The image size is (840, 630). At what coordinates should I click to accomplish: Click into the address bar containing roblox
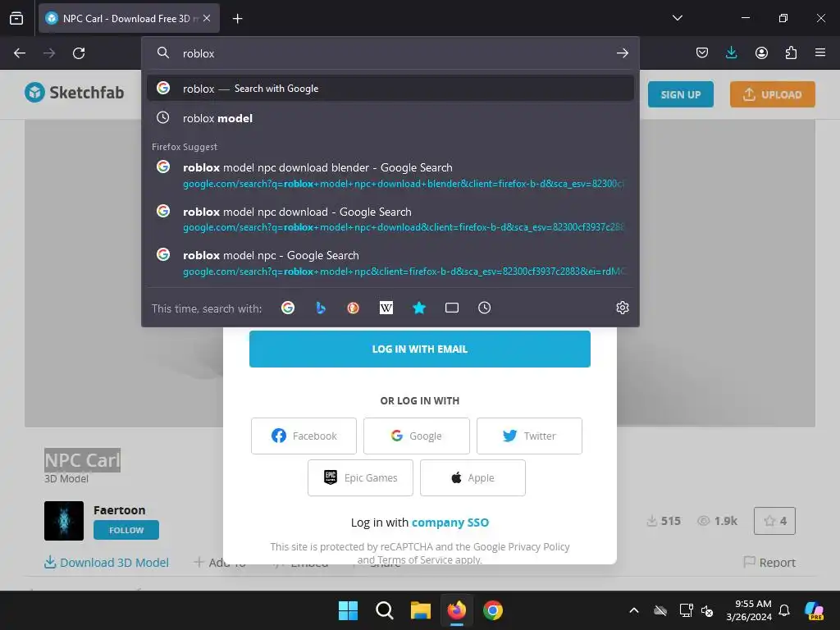click(390, 53)
